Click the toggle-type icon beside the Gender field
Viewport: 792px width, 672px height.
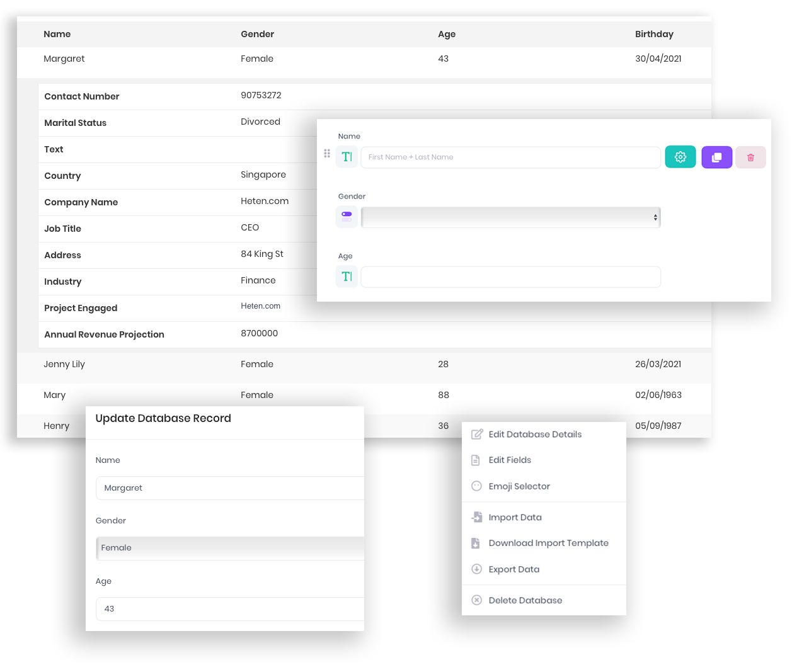click(x=347, y=216)
